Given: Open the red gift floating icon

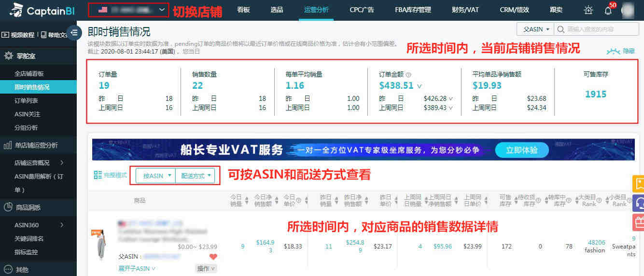Looking at the screenshot, I should click(638, 222).
